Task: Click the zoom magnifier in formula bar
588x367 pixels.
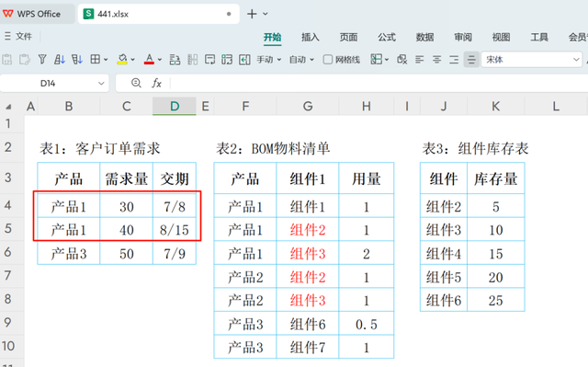Action: (136, 83)
